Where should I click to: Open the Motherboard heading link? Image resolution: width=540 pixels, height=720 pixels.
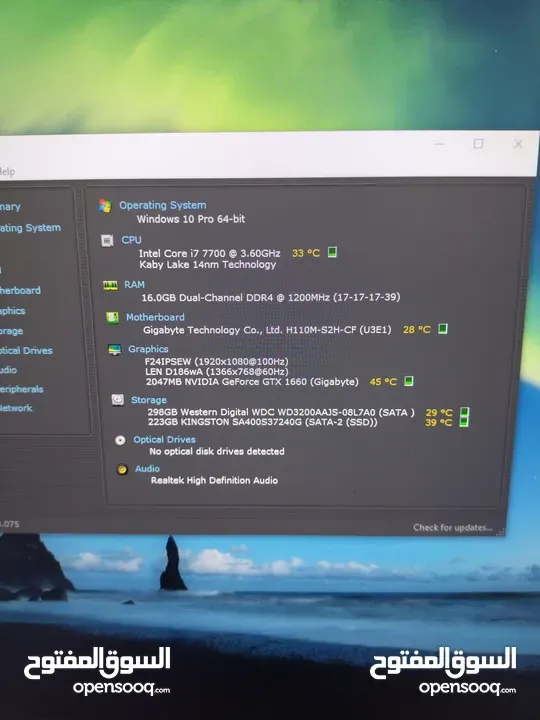coord(155,317)
